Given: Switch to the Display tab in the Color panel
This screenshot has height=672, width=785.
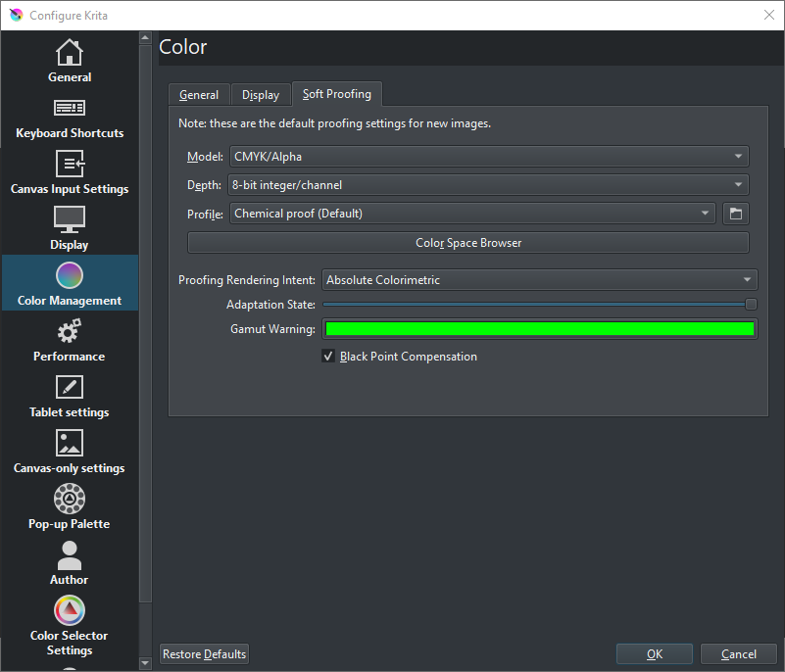Looking at the screenshot, I should [x=261, y=95].
